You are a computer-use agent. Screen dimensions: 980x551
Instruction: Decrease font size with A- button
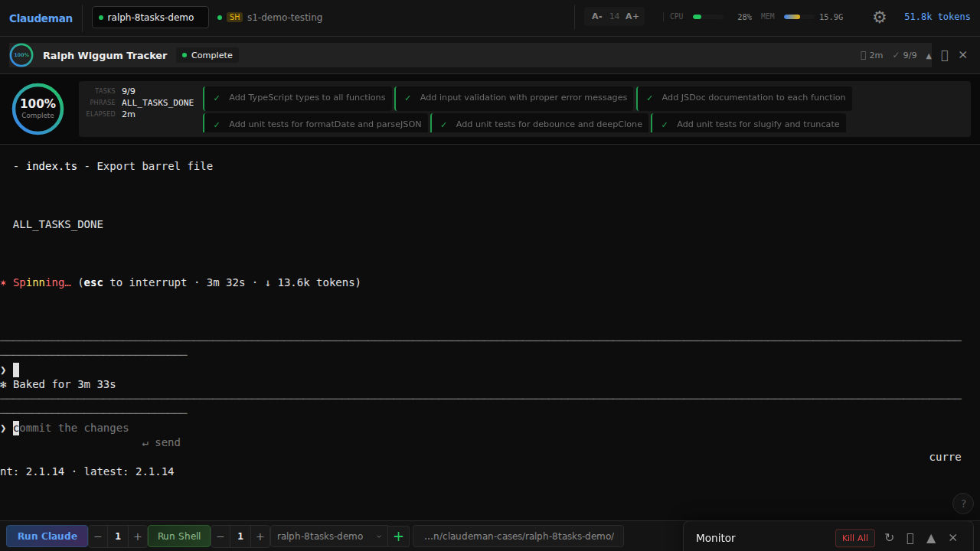click(x=597, y=17)
